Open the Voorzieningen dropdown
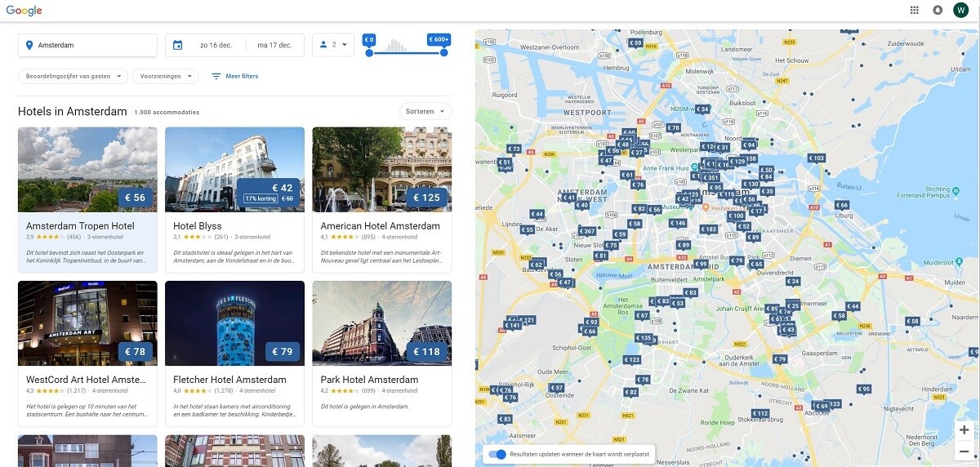980x467 pixels. [165, 76]
